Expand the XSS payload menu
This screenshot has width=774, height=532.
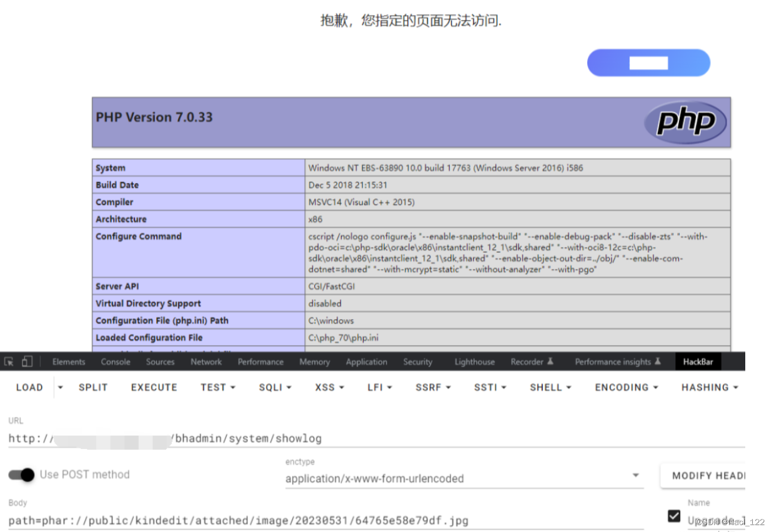[x=329, y=387]
